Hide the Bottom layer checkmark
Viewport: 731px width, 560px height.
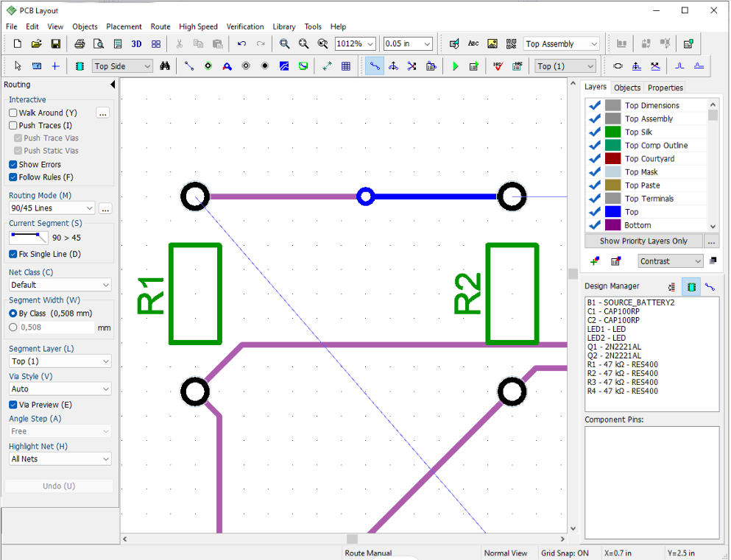594,225
